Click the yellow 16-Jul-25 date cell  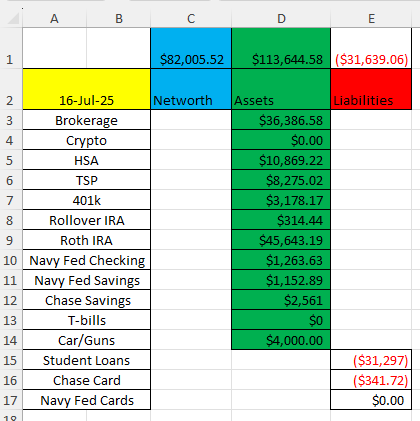(86, 89)
